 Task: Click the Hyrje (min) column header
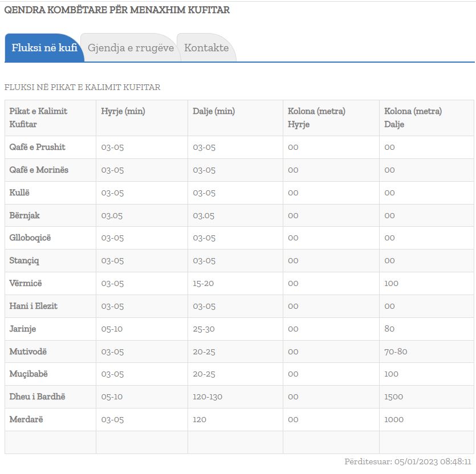(x=123, y=111)
